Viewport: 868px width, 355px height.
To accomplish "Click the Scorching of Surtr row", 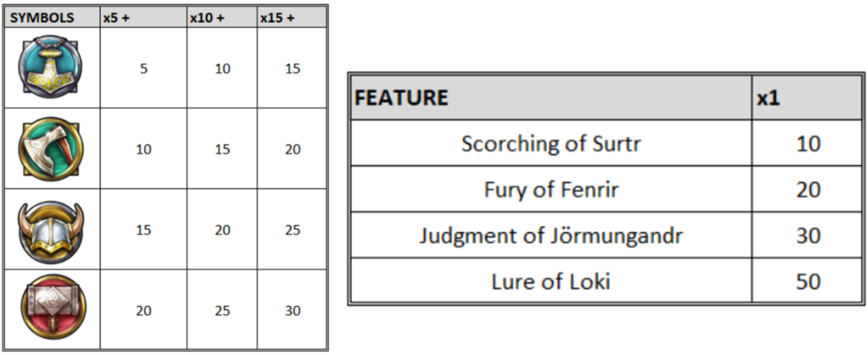I will click(x=607, y=144).
